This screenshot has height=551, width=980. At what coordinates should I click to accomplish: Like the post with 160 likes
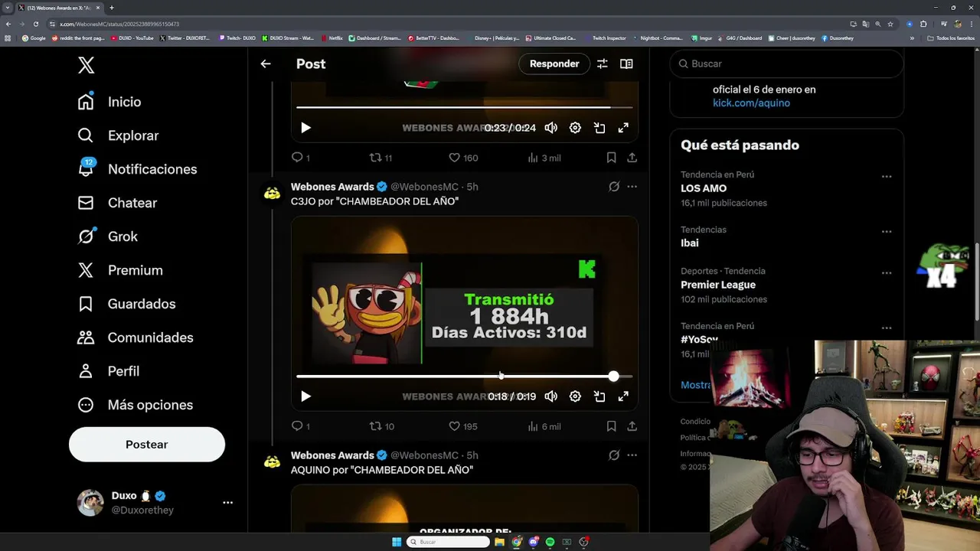[x=463, y=158]
